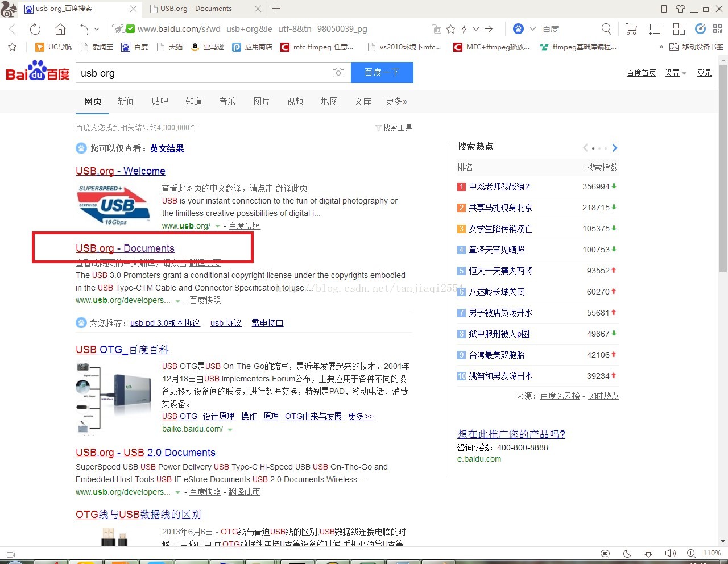Open 搜索工具 filter

pyautogui.click(x=394, y=127)
